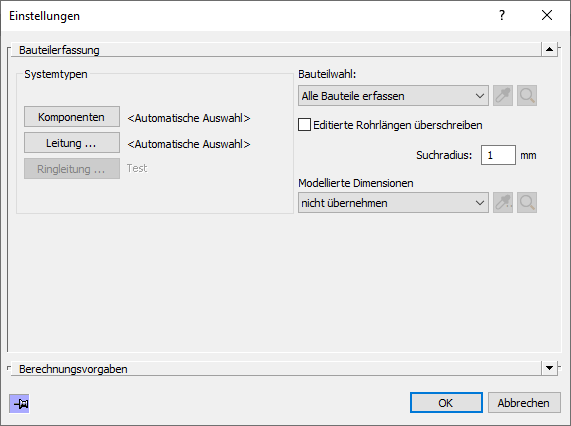Click the Komponenten button
571x426 pixels.
(72, 117)
